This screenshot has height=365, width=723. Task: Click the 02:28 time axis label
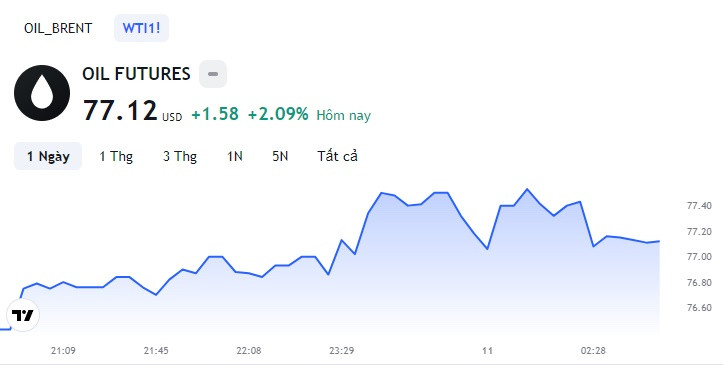pyautogui.click(x=593, y=351)
